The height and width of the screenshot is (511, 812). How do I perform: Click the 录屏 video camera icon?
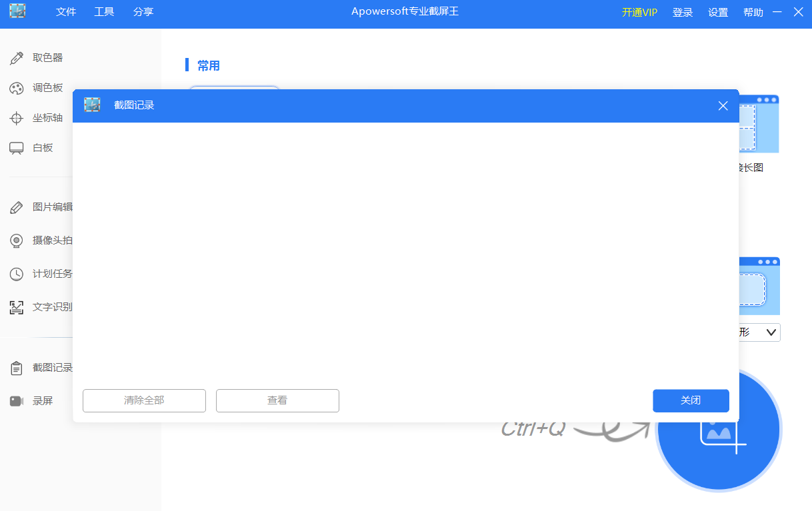coord(17,401)
